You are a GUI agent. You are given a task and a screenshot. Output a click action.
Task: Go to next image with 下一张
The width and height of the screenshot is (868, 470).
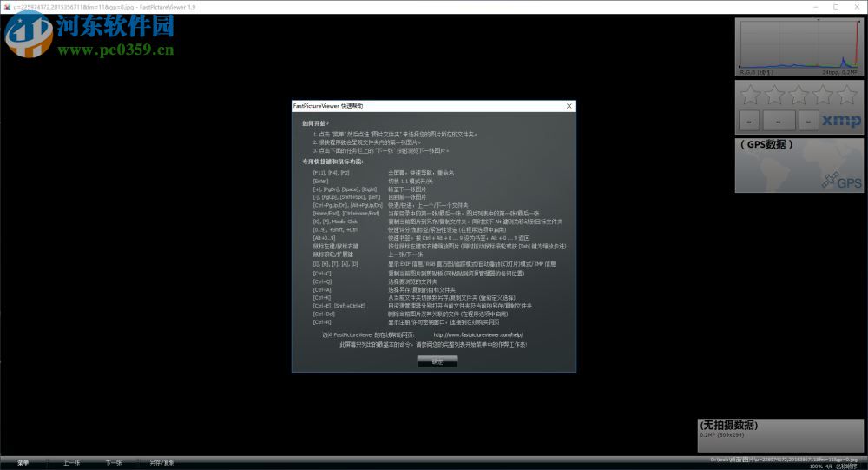pos(114,463)
